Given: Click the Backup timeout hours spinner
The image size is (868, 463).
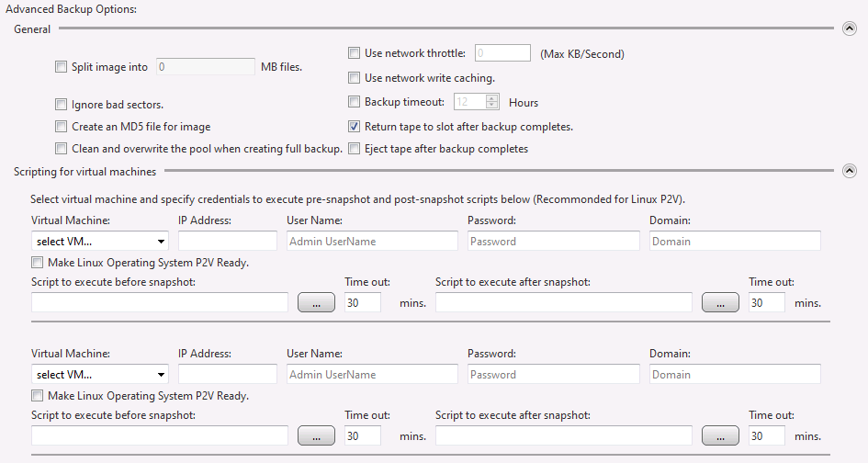Looking at the screenshot, I should 492,102.
